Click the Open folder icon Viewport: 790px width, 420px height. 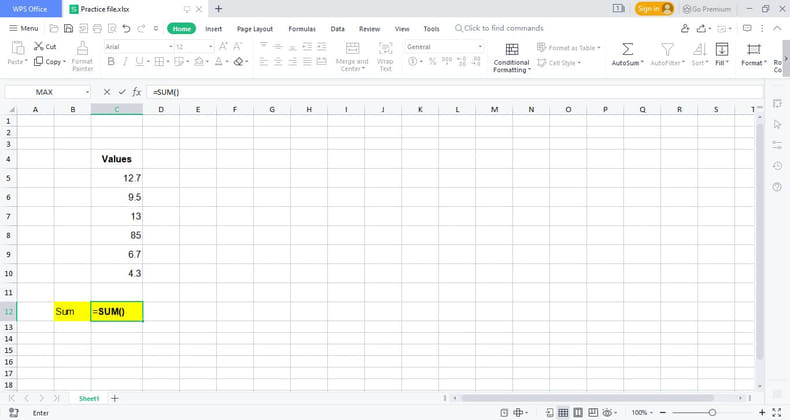pyautogui.click(x=54, y=29)
